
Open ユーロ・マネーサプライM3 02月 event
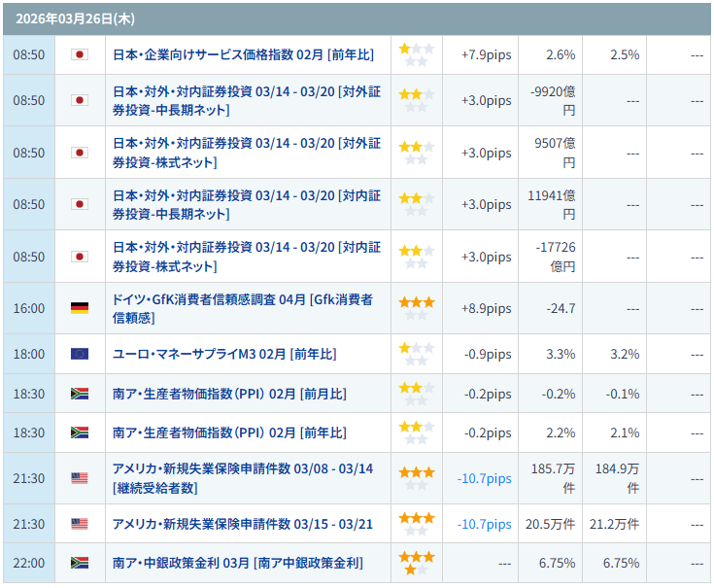(x=224, y=354)
